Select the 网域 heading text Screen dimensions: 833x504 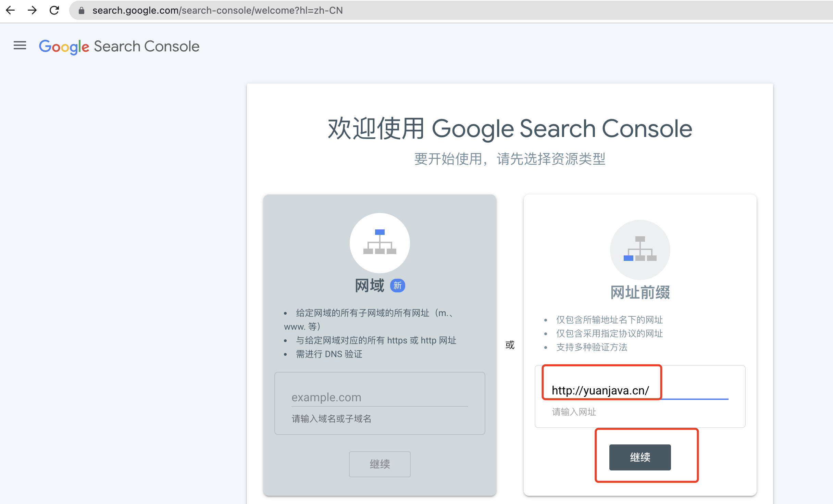[x=369, y=286]
